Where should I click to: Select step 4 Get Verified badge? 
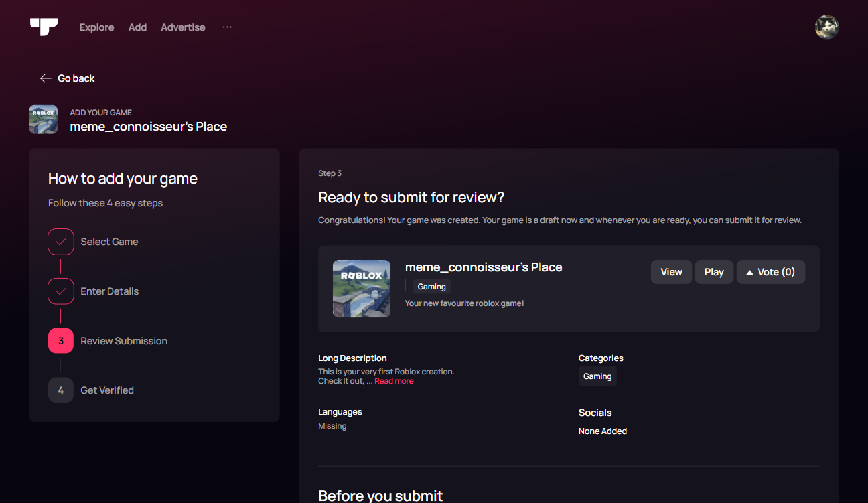tap(61, 390)
